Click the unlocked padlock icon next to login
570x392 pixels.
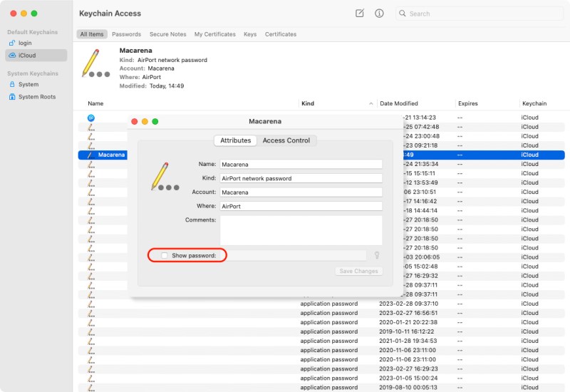tap(12, 43)
